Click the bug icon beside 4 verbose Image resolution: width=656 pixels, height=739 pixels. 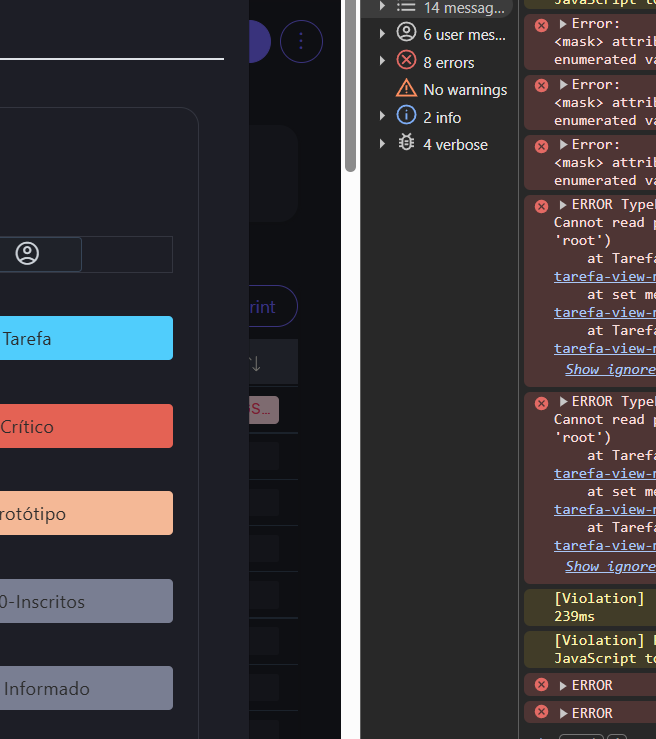pyautogui.click(x=406, y=144)
